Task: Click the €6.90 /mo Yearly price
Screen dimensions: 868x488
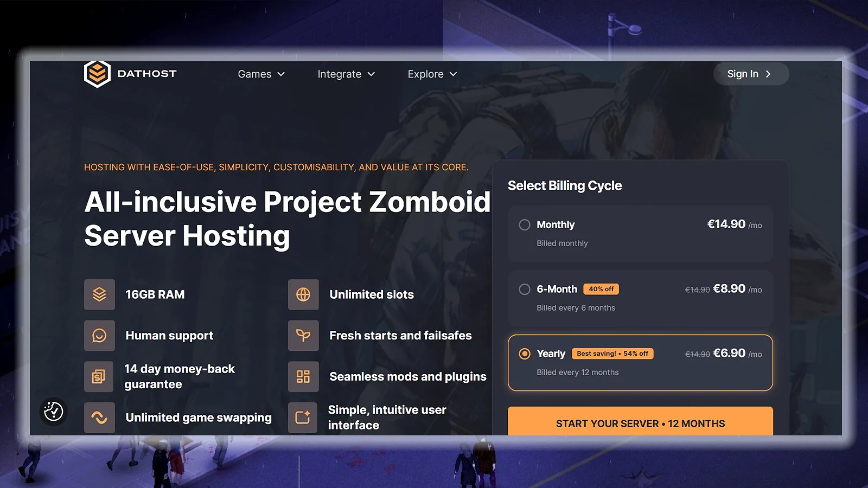Action: [x=737, y=354]
